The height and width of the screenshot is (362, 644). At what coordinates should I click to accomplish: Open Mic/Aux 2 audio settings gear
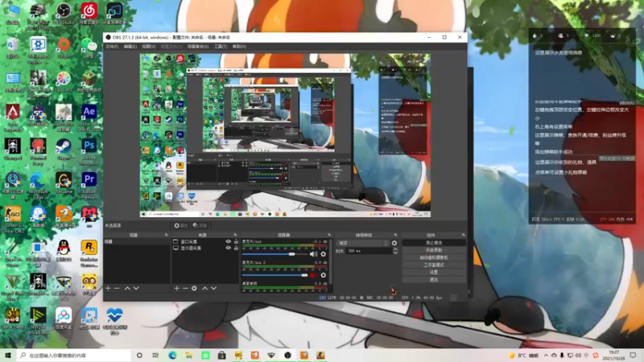pos(324,275)
